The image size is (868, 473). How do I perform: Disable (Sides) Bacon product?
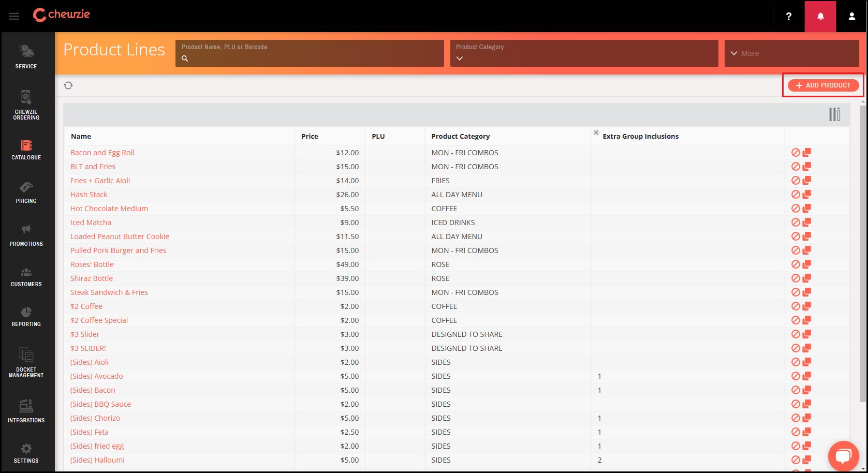click(x=796, y=390)
